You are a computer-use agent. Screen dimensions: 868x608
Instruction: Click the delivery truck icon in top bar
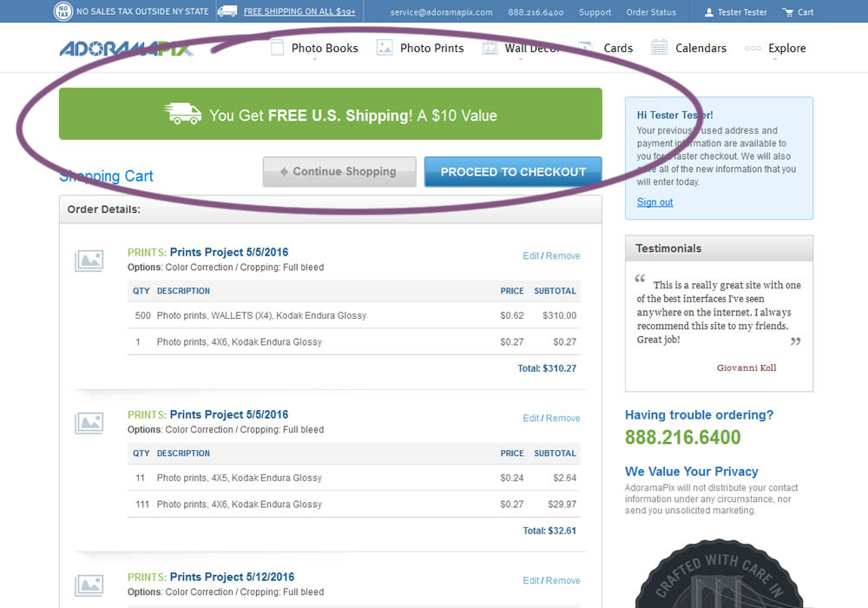227,11
